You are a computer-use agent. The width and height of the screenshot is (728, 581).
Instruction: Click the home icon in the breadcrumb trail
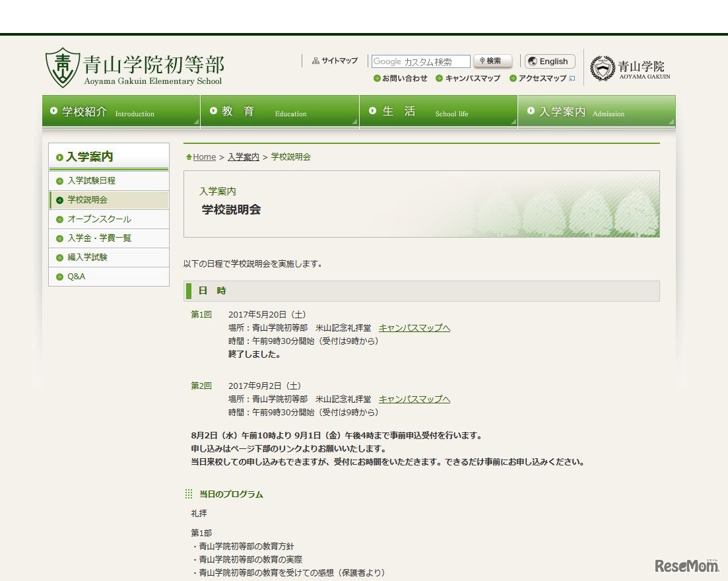click(x=189, y=156)
